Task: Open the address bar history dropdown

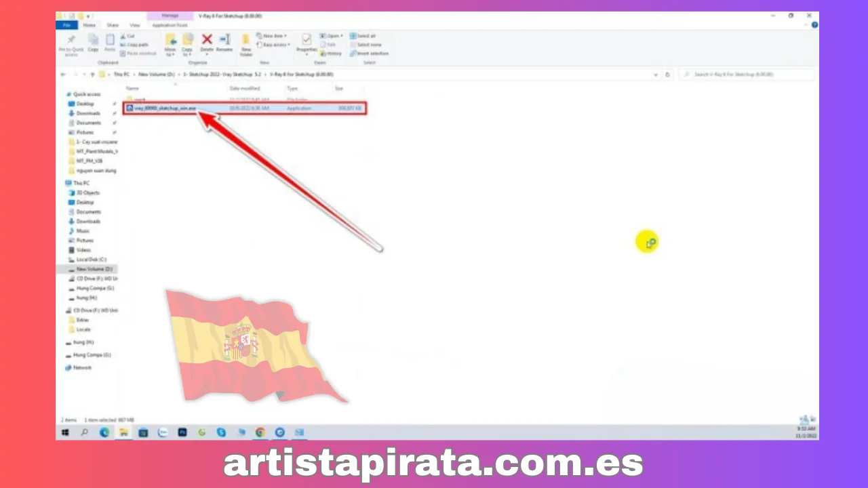Action: 655,75
